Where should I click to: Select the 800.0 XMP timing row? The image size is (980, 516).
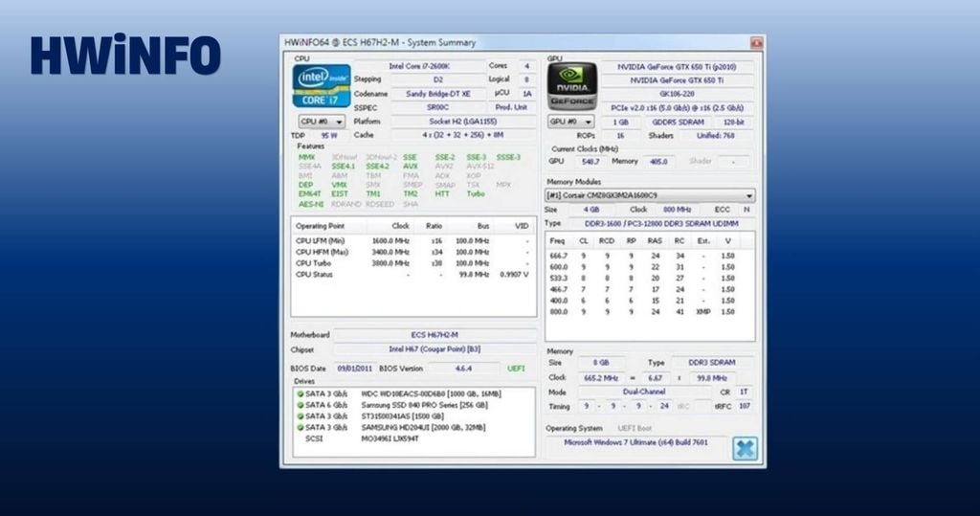pyautogui.click(x=650, y=312)
